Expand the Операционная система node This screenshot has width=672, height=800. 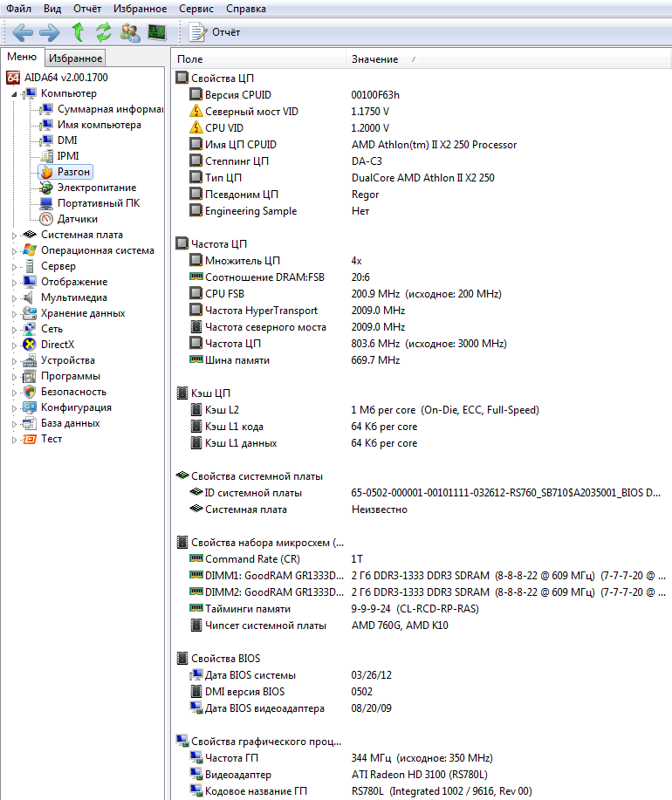click(14, 251)
